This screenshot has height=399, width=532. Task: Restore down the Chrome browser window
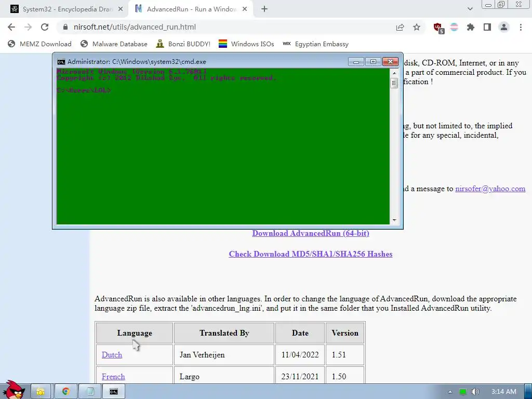501,5
